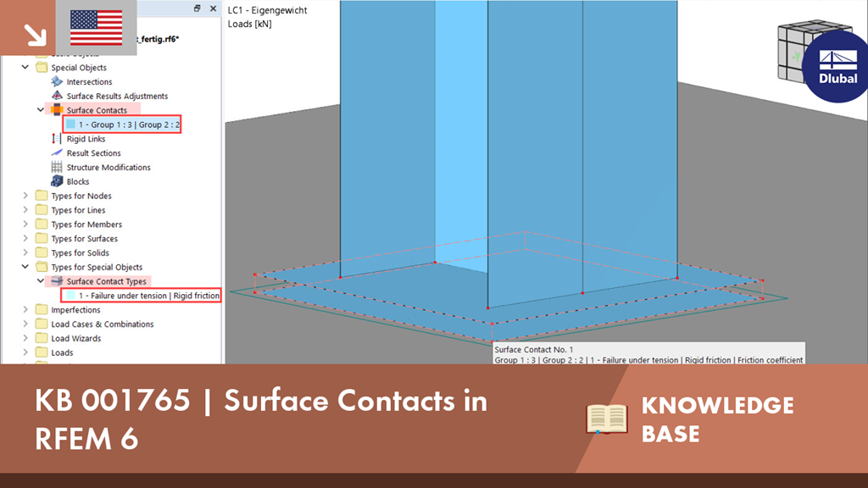868x488 pixels.
Task: Click the Types for Members folder icon
Action: point(42,224)
